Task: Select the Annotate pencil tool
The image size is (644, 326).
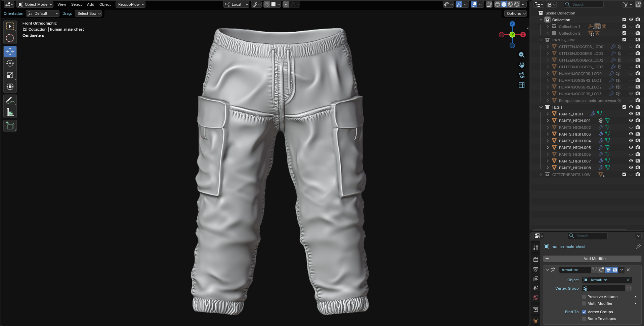Action: 10,100
